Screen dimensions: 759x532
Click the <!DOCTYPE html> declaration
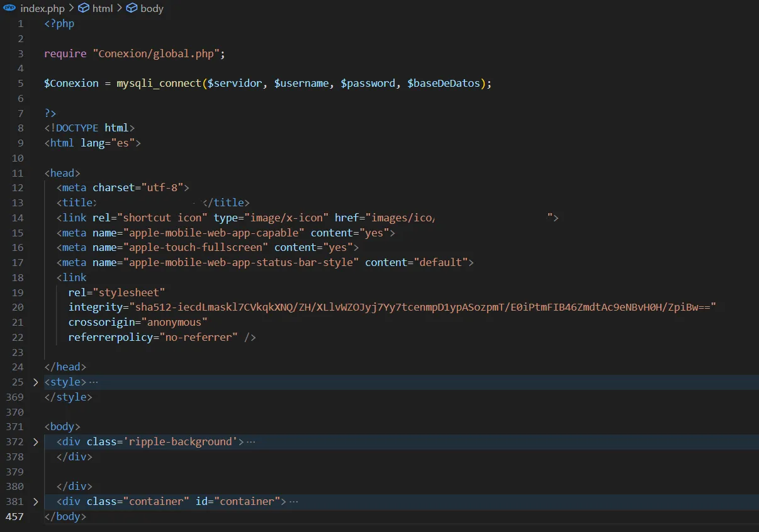tap(89, 128)
